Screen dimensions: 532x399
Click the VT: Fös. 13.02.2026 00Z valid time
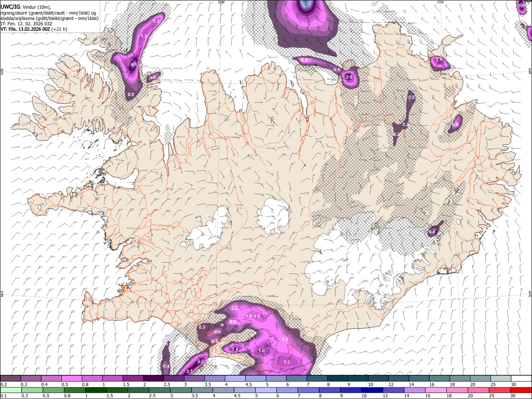click(x=25, y=29)
